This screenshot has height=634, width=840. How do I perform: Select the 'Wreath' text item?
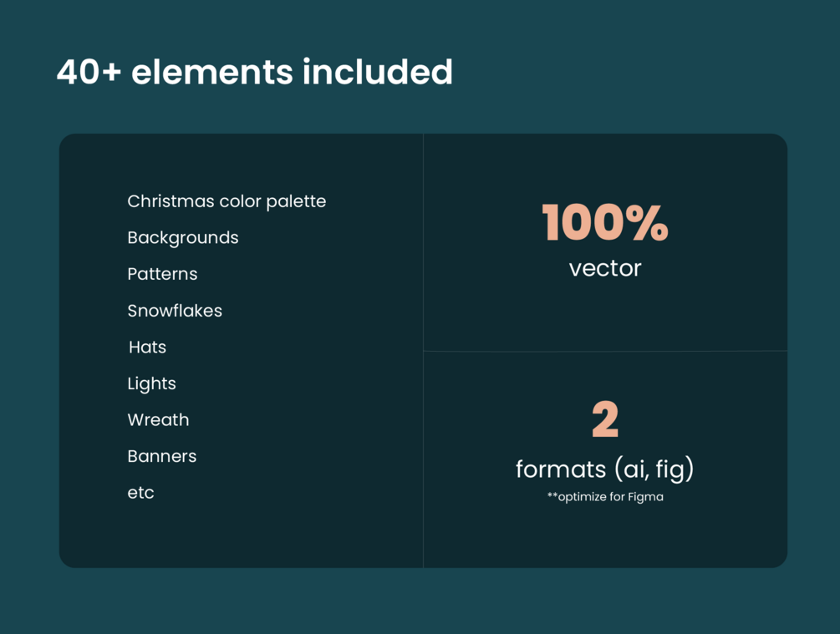tap(158, 420)
